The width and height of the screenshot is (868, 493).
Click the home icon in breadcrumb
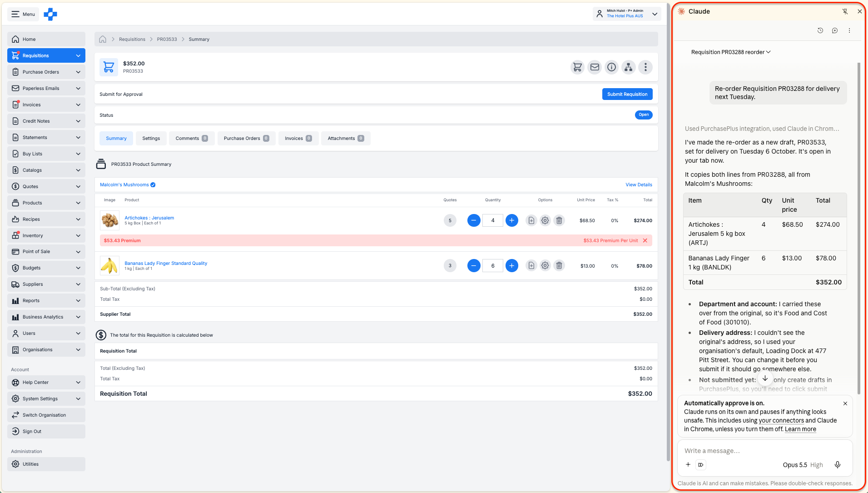103,39
